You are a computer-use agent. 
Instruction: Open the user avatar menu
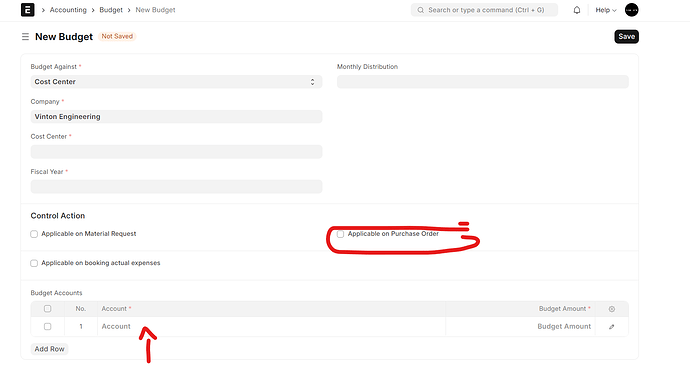tap(631, 10)
